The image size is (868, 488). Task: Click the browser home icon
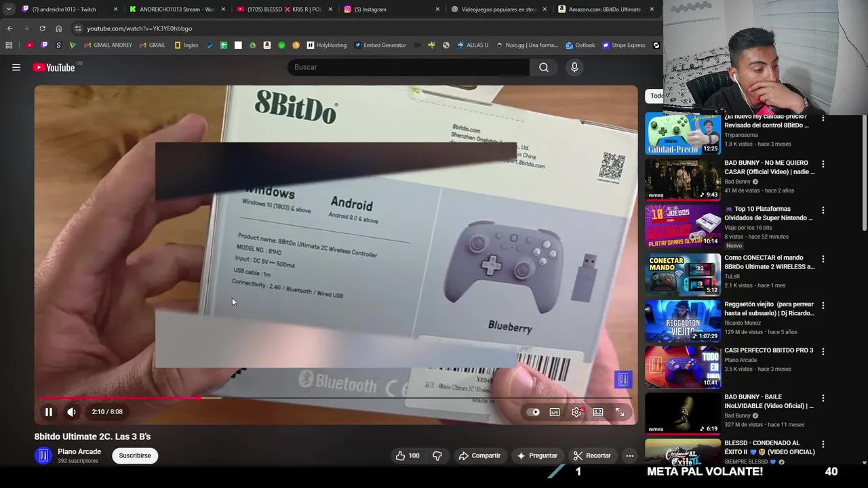(58, 28)
